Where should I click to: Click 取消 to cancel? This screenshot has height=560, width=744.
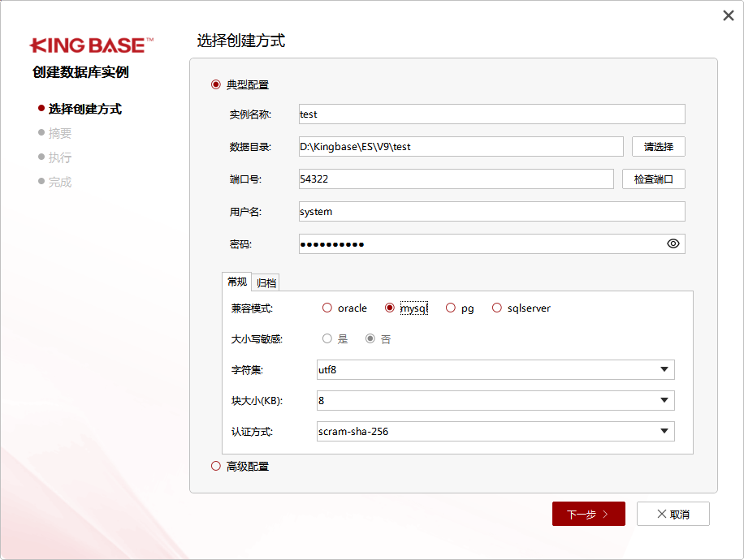[673, 514]
